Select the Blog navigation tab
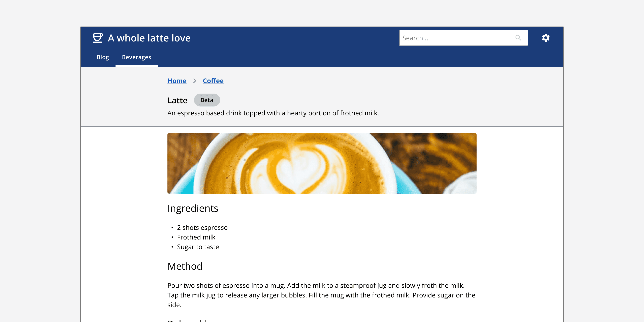 tap(103, 57)
